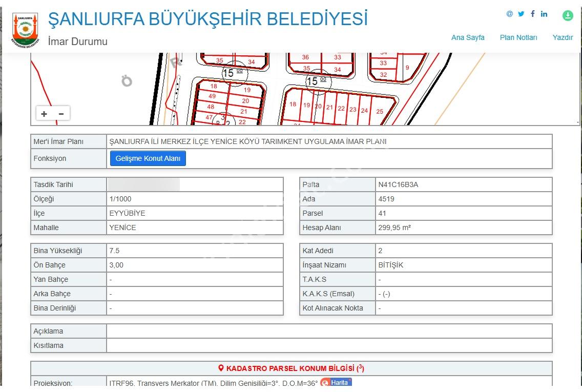The image size is (582, 392).
Task: Select the Ada value 4519
Action: pyautogui.click(x=386, y=199)
